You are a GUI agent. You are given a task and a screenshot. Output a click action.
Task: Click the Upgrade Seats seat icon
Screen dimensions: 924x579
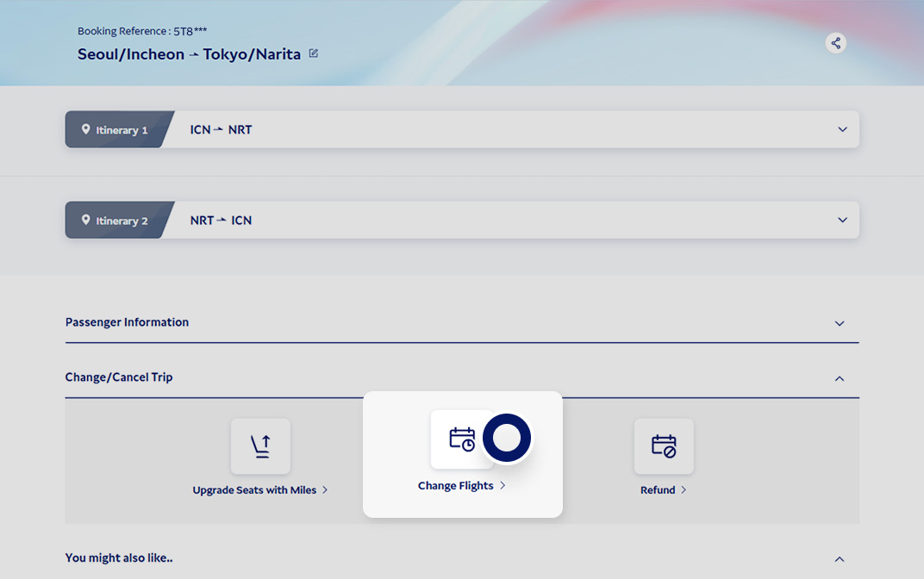[260, 446]
